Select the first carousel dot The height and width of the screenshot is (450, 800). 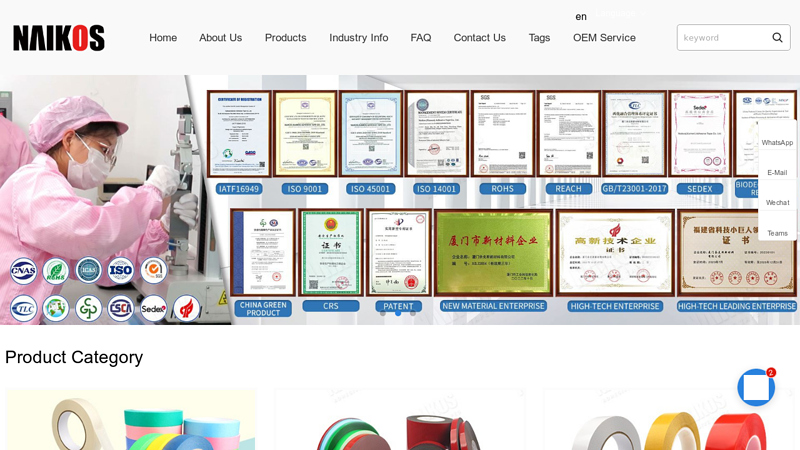[x=383, y=313]
